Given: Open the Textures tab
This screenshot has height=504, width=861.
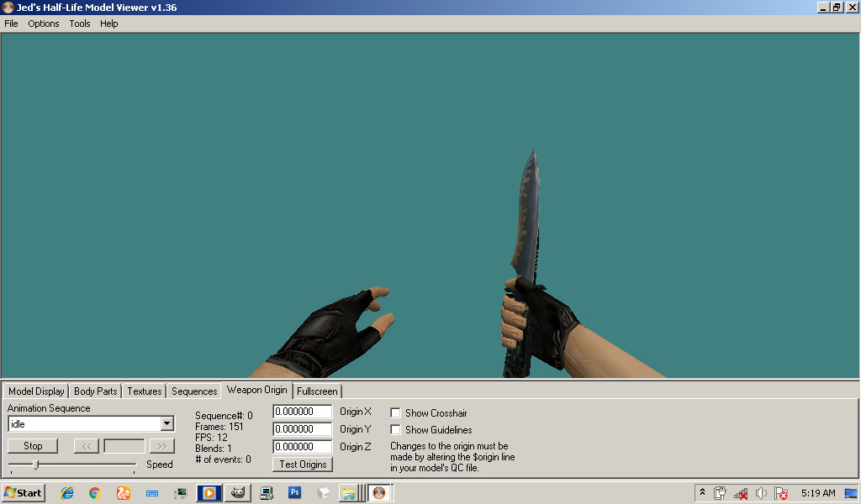Looking at the screenshot, I should pos(144,391).
